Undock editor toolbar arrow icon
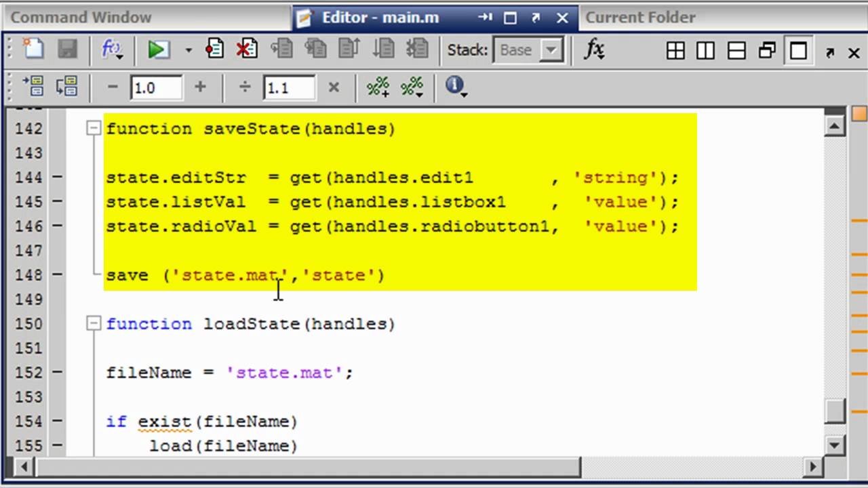The height and width of the screenshot is (488, 868). click(830, 52)
